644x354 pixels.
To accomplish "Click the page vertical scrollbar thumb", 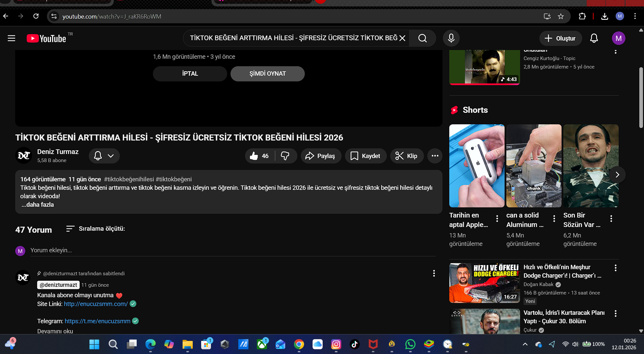I will point(641,98).
